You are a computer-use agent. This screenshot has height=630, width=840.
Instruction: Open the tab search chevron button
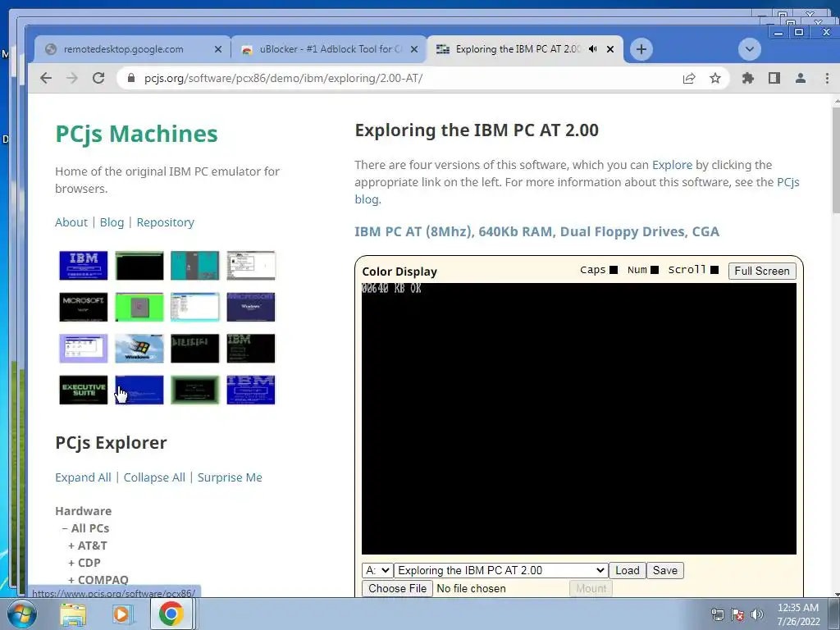(750, 49)
